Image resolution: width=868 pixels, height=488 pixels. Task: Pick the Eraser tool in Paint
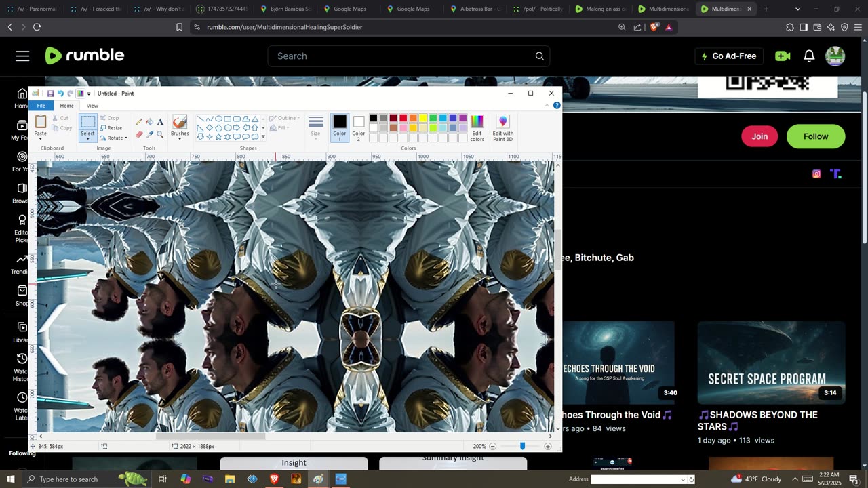pyautogui.click(x=139, y=134)
